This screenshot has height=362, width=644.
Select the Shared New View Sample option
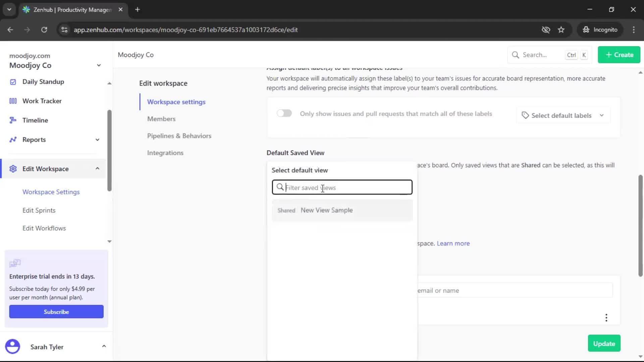342,210
